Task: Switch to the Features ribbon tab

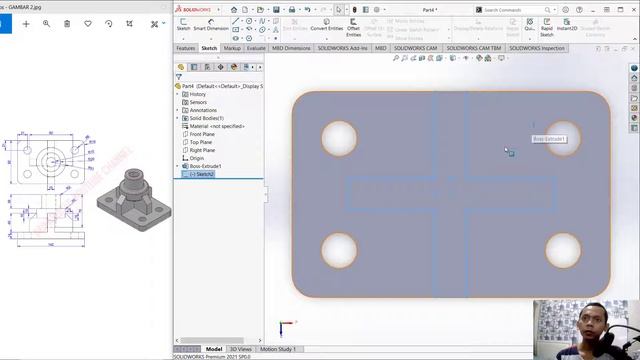Action: [x=186, y=48]
